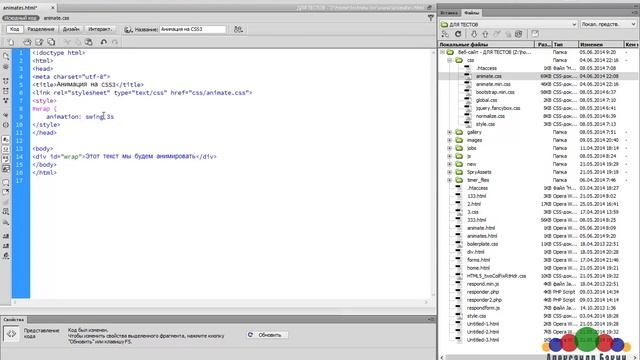Click line 9 animation: swing 3s code
Screen dimensions: 640x360
(80, 117)
